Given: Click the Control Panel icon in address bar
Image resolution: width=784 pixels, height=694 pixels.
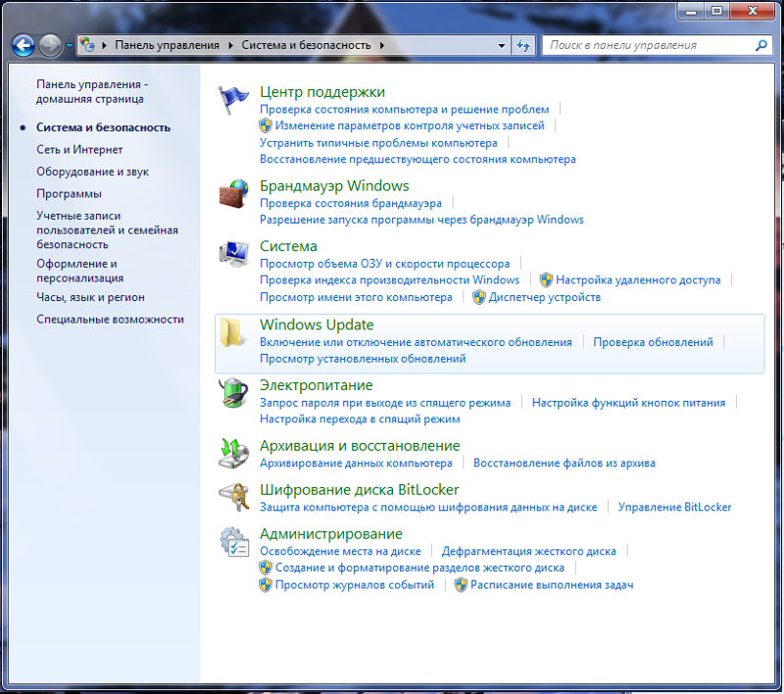Looking at the screenshot, I should click(x=87, y=45).
